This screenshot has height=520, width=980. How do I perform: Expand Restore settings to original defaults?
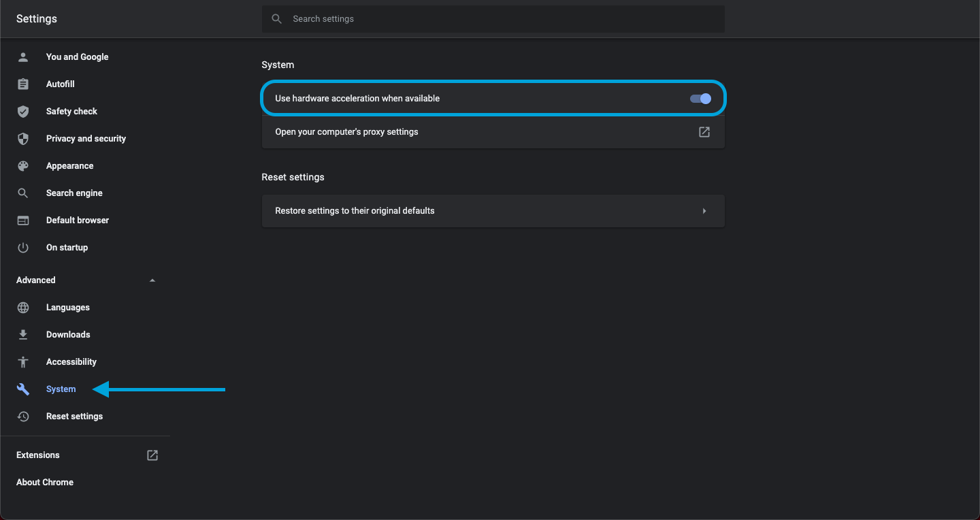(x=704, y=210)
